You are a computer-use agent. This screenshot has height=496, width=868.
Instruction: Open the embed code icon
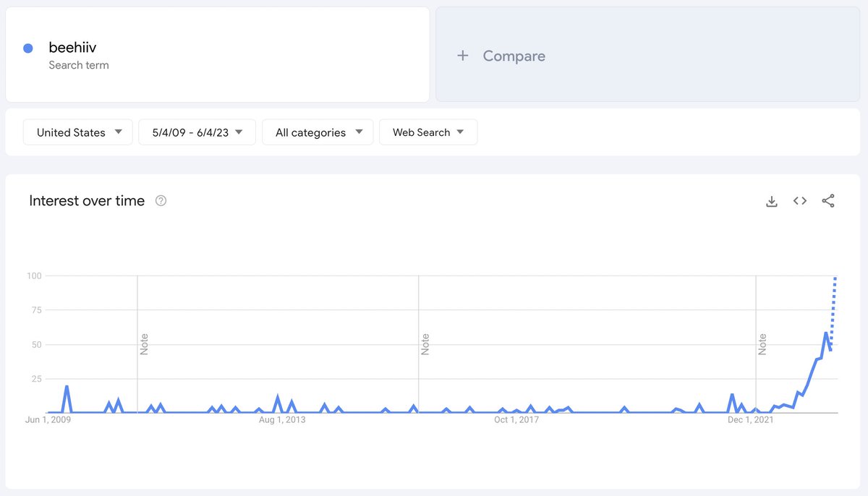[800, 201]
